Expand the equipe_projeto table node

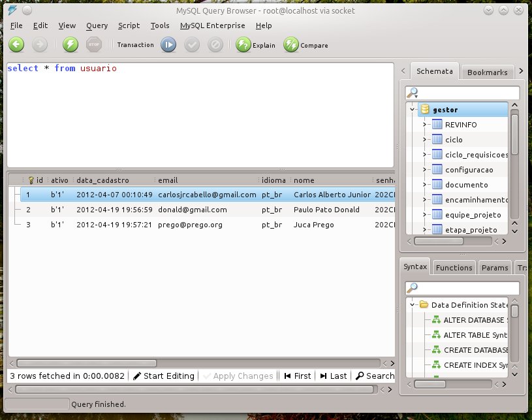[424, 215]
